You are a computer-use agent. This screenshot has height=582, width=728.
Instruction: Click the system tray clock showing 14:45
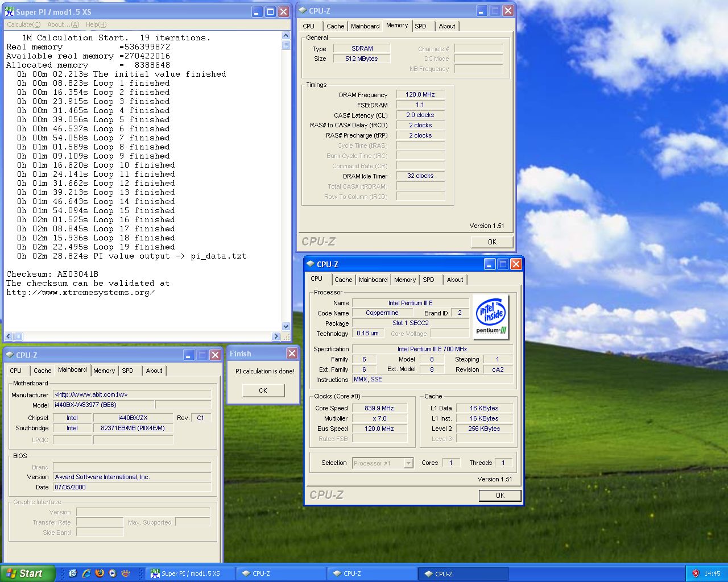coord(712,574)
